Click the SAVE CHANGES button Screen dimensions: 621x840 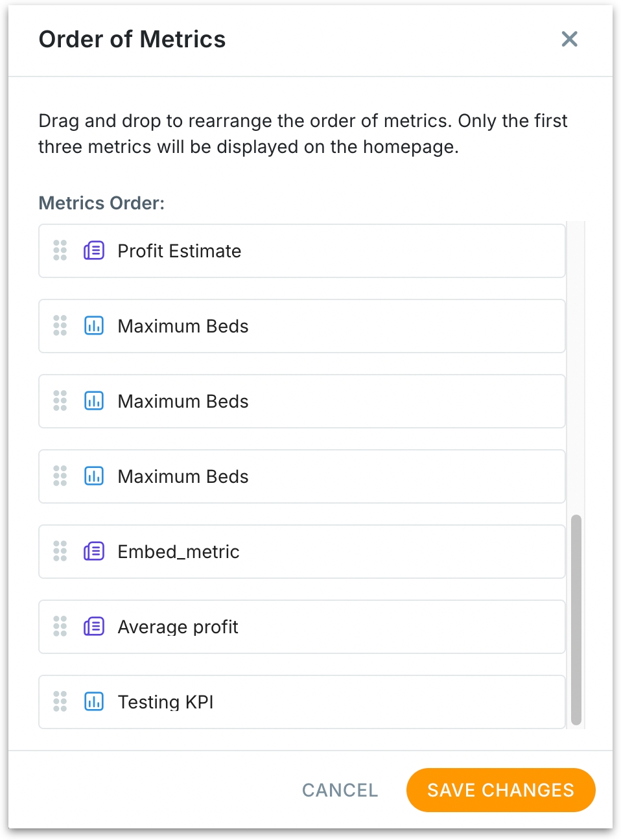pyautogui.click(x=500, y=789)
